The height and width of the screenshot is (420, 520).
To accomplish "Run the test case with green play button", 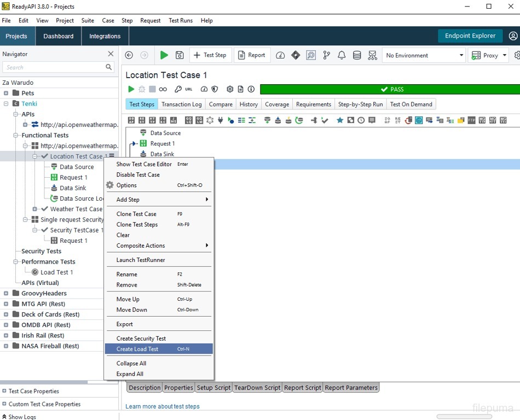I will point(164,55).
